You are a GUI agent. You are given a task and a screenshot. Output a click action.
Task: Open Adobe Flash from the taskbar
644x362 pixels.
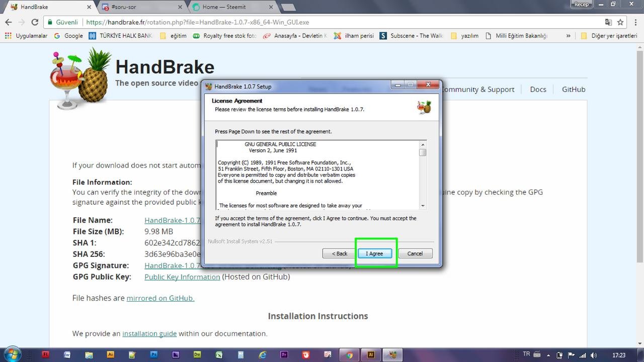[x=46, y=354]
